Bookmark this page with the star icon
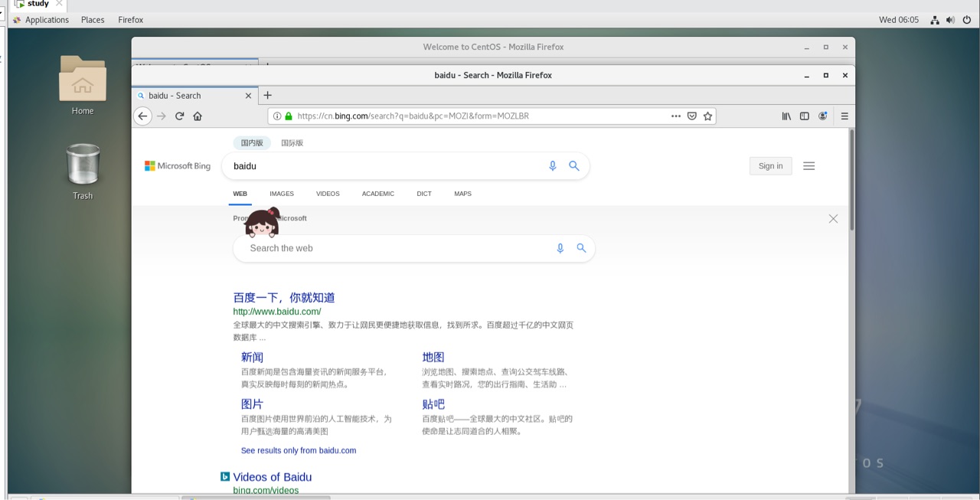This screenshot has height=500, width=980. pyautogui.click(x=706, y=116)
